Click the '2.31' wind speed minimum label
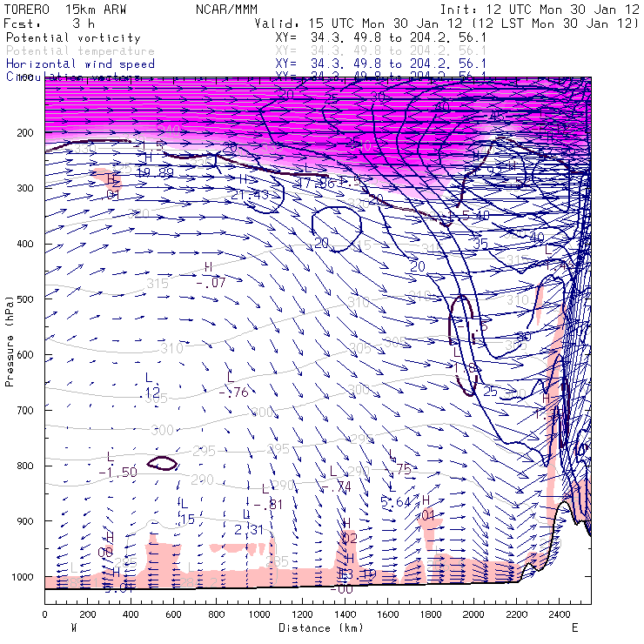 click(x=249, y=530)
